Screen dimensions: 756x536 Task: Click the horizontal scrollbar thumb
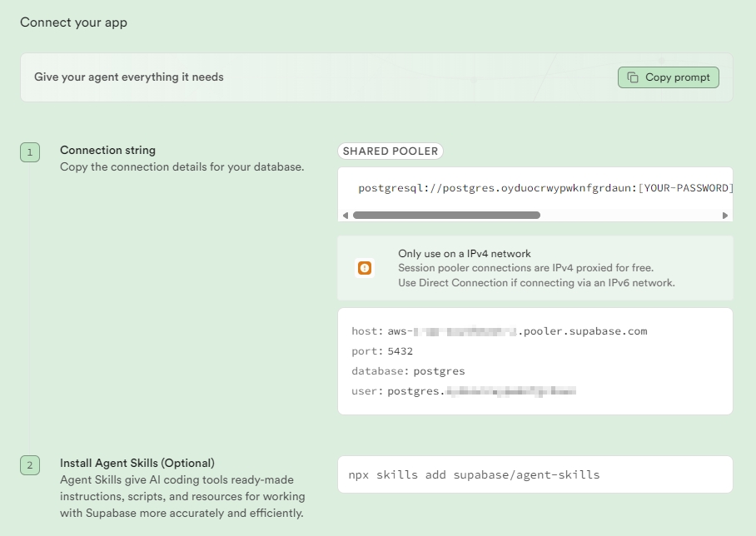446,215
